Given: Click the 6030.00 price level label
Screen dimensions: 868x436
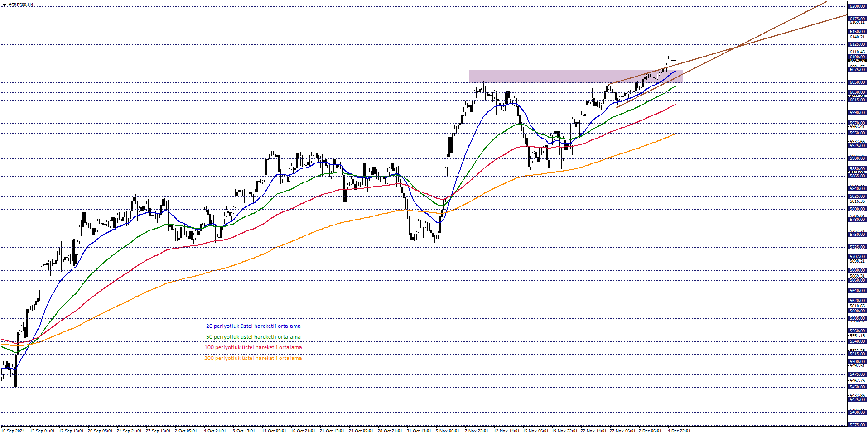Looking at the screenshot, I should 857,92.
